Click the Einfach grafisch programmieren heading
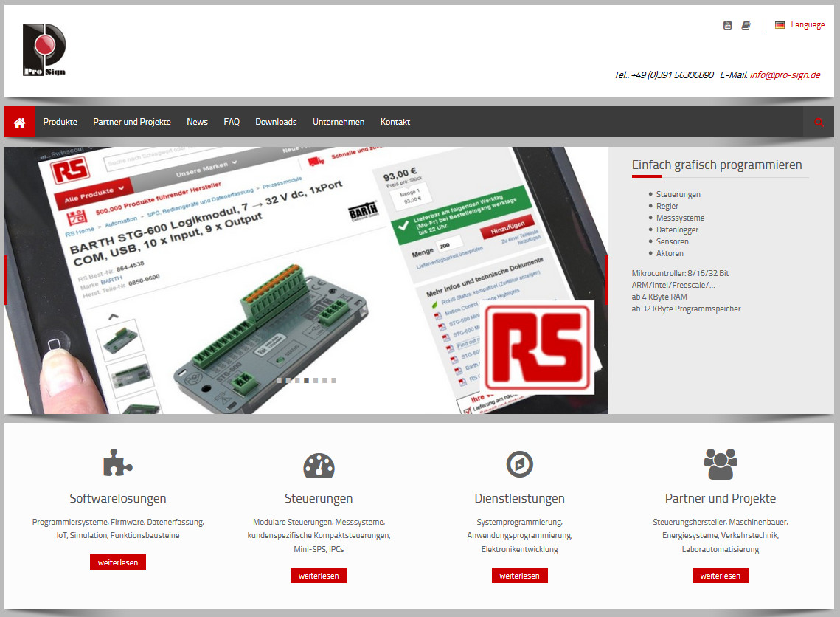The height and width of the screenshot is (617, 840). pyautogui.click(x=717, y=165)
